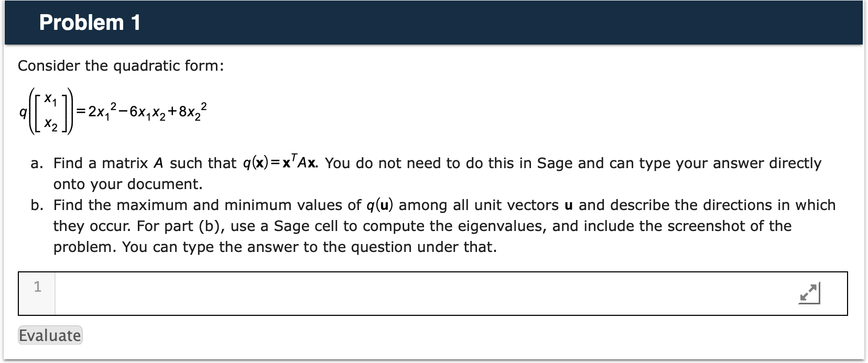Click the 'Consider the quadratic form' text
Screen dimensions: 868x363
point(121,65)
